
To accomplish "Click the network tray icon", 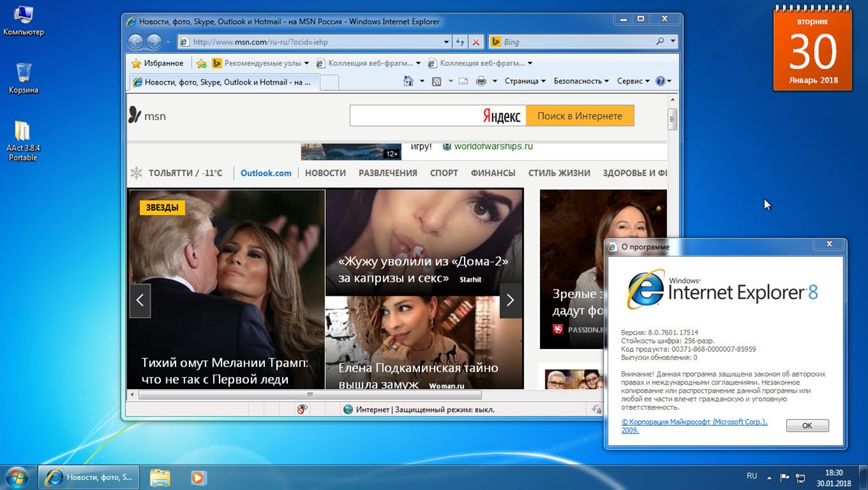I will coord(801,478).
